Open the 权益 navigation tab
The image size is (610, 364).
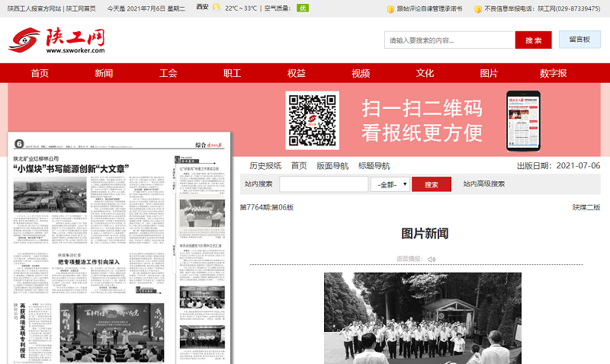pyautogui.click(x=297, y=73)
